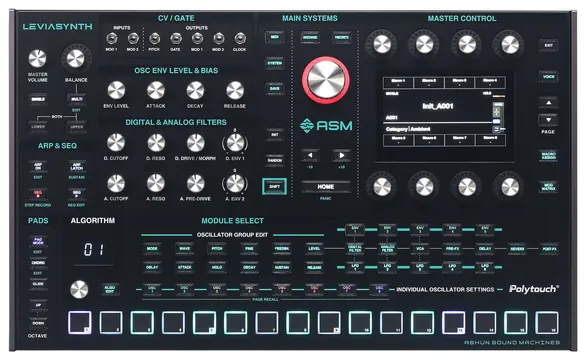Image resolution: width=586 pixels, height=360 pixels.
Task: Open the SYSTEM settings button
Action: [x=274, y=63]
